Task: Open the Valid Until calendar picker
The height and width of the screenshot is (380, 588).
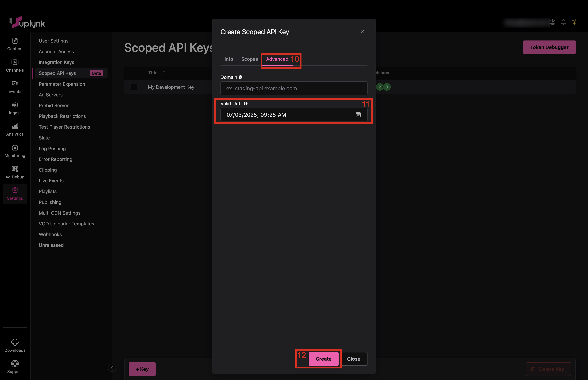Action: [x=358, y=115]
